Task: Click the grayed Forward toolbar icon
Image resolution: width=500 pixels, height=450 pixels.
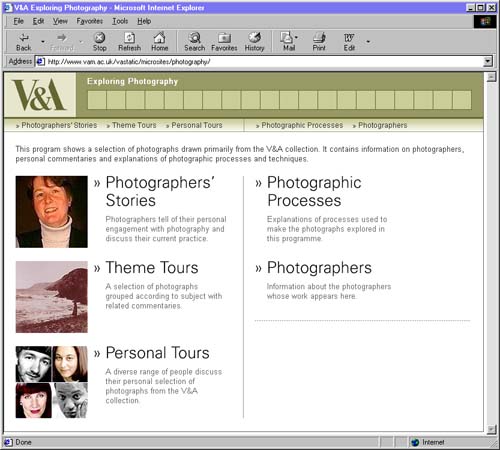Action: pyautogui.click(x=62, y=37)
